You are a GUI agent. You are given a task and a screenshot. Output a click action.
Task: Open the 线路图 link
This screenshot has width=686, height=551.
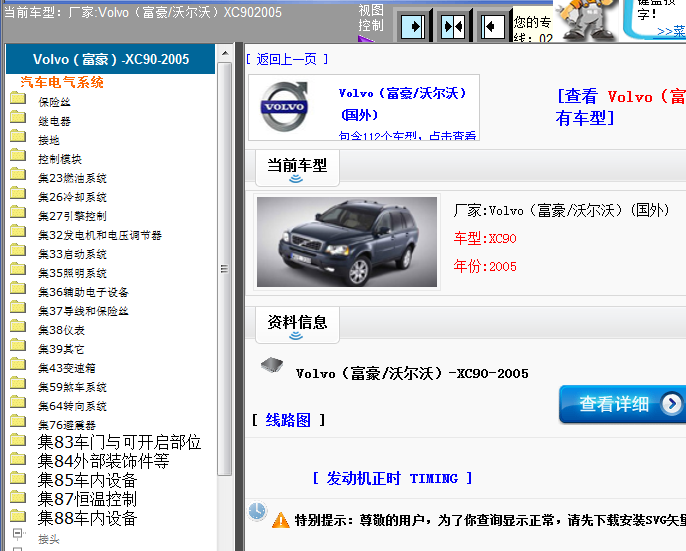(x=288, y=420)
